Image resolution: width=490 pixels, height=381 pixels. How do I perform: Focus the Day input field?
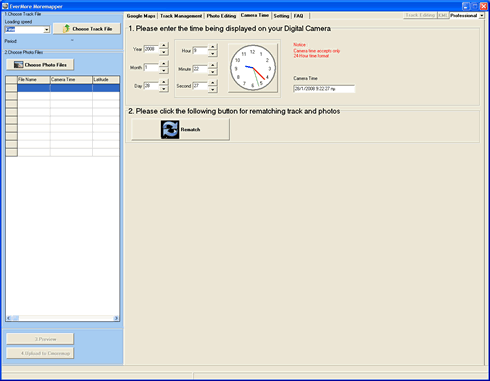tap(151, 86)
